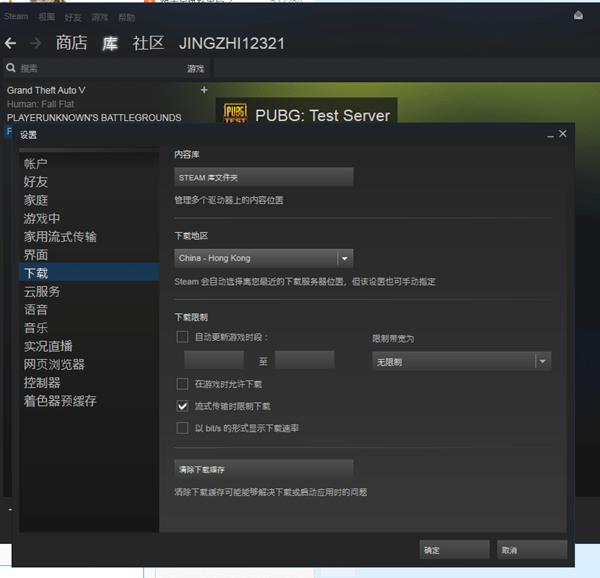Click the PUBG Test Server game icon

pyautogui.click(x=235, y=113)
